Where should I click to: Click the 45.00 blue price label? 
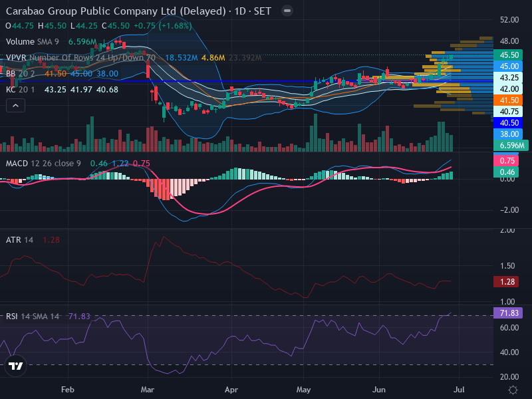point(508,66)
